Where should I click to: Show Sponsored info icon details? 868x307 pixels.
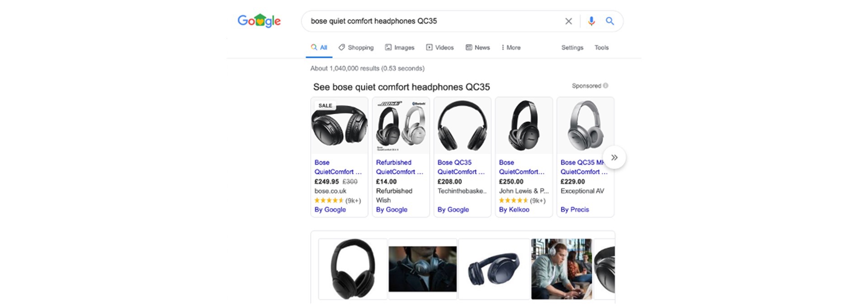pos(605,86)
